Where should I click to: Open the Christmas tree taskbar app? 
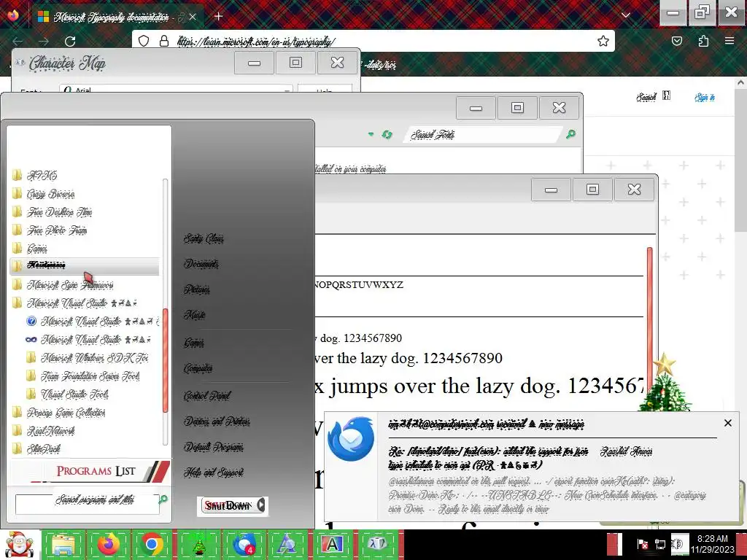click(x=198, y=545)
